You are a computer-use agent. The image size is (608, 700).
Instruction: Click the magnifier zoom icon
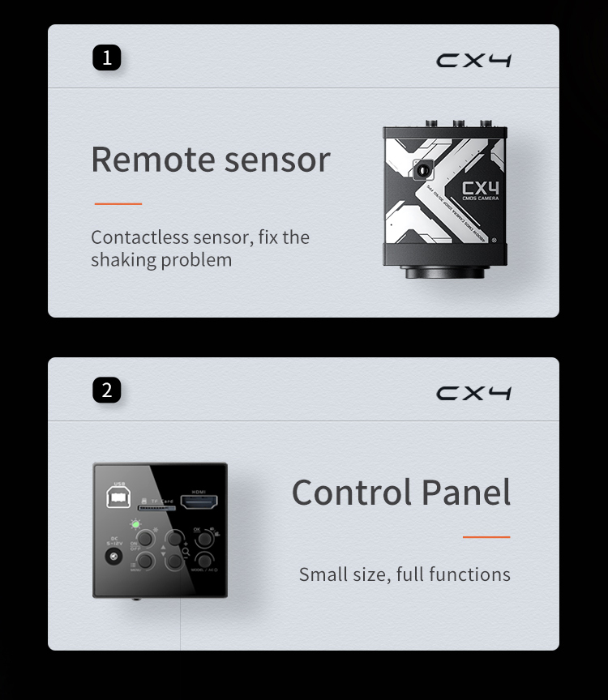[x=186, y=553]
